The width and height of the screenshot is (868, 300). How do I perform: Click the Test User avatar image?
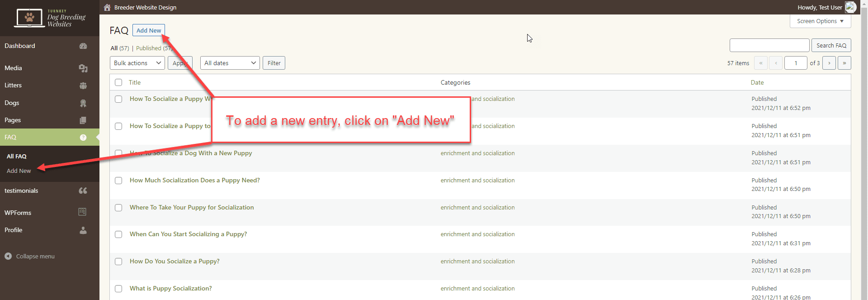[x=850, y=7]
